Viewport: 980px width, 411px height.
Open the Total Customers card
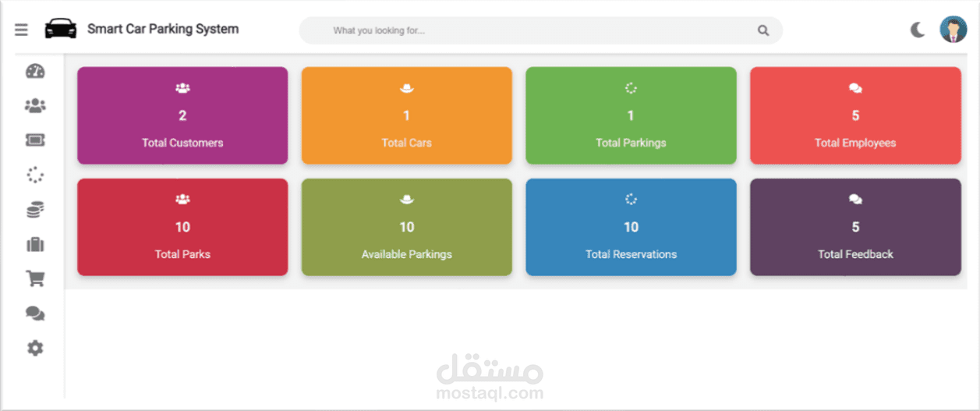tap(182, 115)
